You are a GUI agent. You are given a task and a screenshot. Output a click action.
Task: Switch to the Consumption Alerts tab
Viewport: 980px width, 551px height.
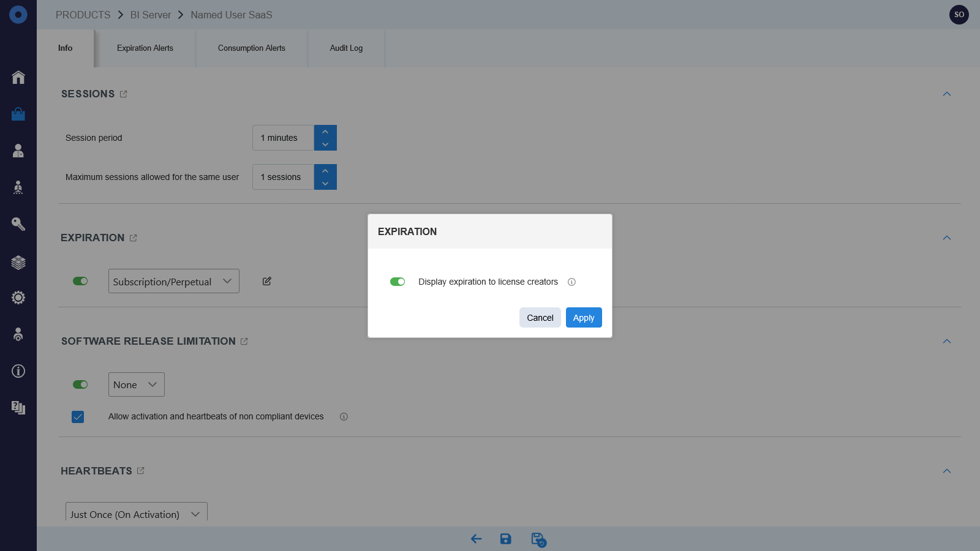[252, 48]
